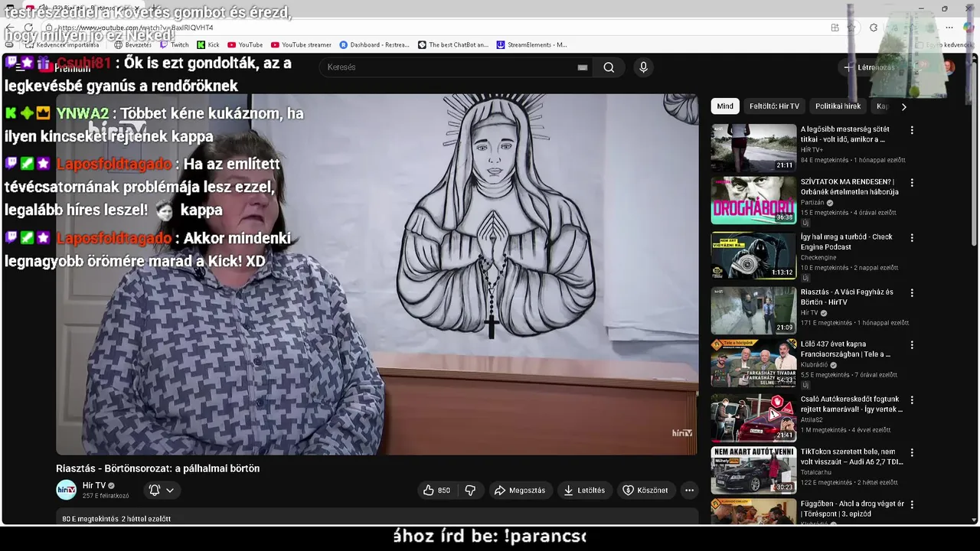Click the bookmark star in the address bar

[x=851, y=28]
